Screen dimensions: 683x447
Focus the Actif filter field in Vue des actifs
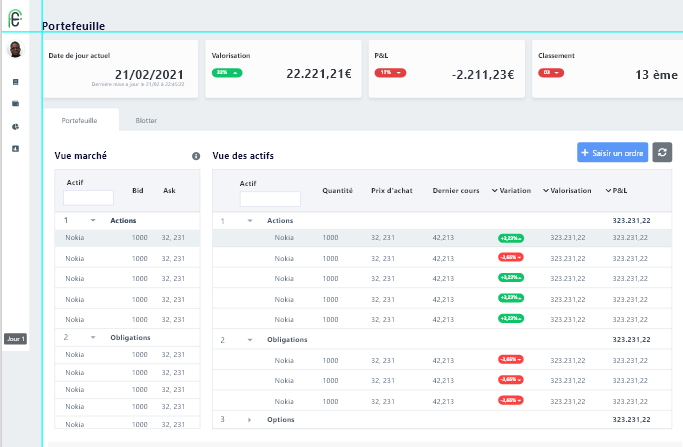click(270, 199)
